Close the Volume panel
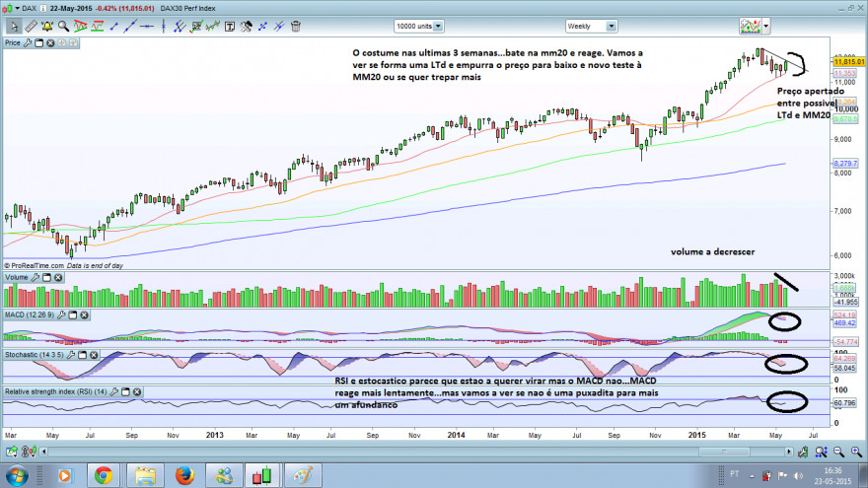The height and width of the screenshot is (488, 868). pos(58,277)
